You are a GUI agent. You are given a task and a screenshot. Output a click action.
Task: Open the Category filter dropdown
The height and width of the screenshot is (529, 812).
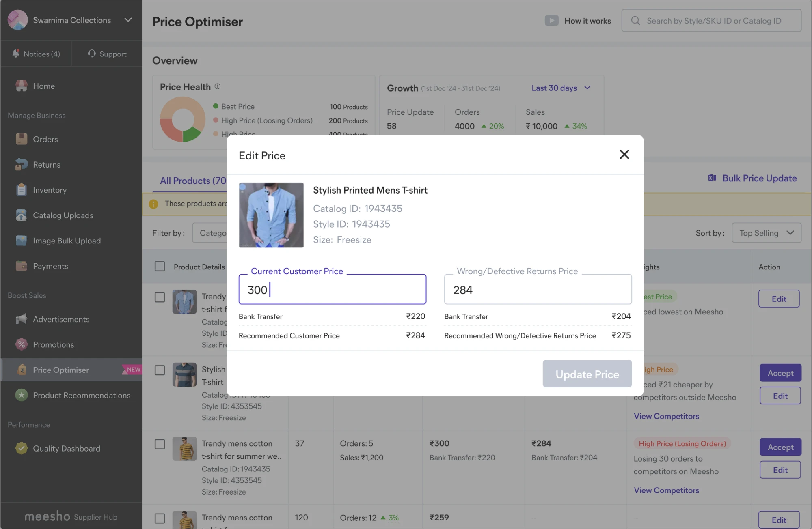[x=209, y=233]
